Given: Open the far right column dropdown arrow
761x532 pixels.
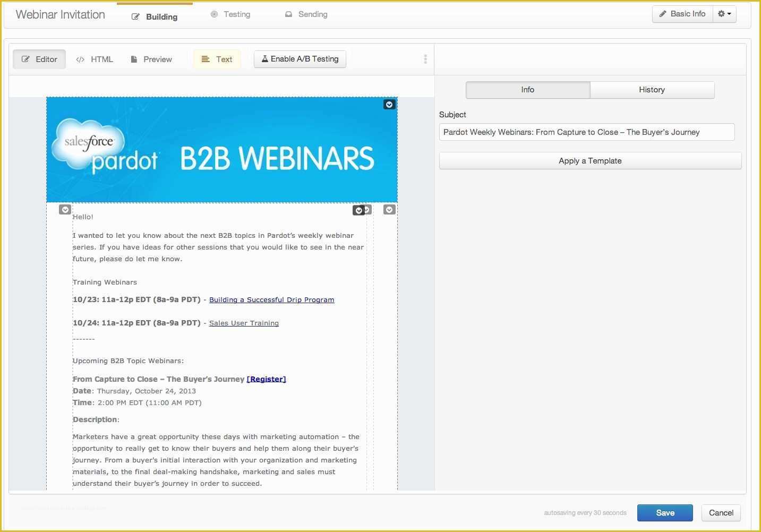Looking at the screenshot, I should pyautogui.click(x=389, y=210).
